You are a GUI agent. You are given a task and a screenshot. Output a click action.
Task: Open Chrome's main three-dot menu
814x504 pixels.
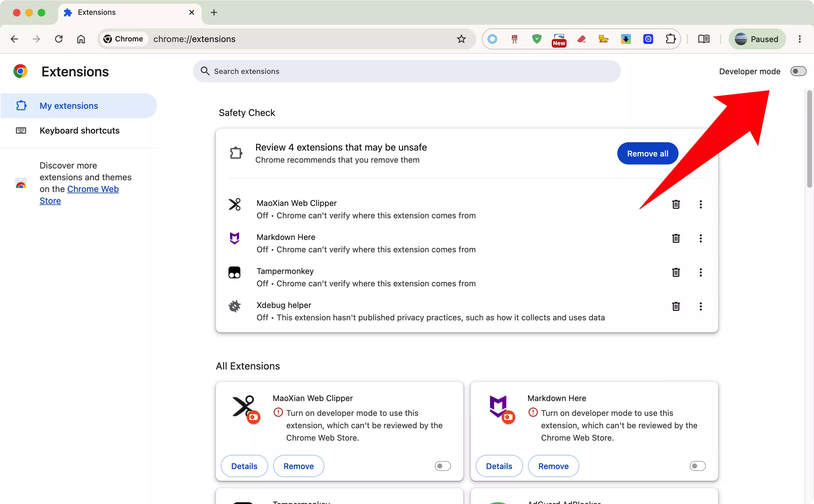pos(800,39)
